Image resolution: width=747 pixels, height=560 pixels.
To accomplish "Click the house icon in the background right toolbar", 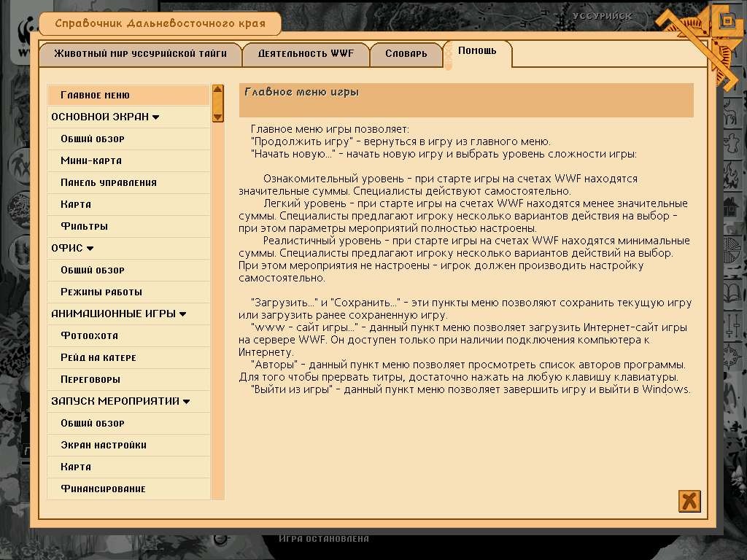I will [732, 206].
